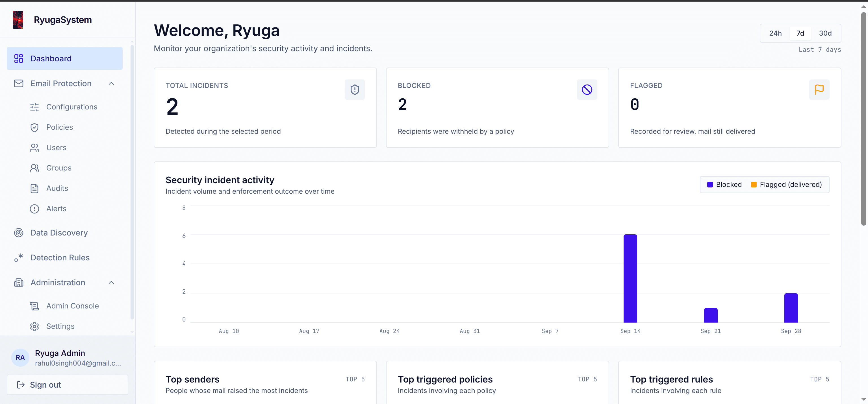Click the Audits document icon
Screen dimensions: 868x404
pyautogui.click(x=34, y=188)
